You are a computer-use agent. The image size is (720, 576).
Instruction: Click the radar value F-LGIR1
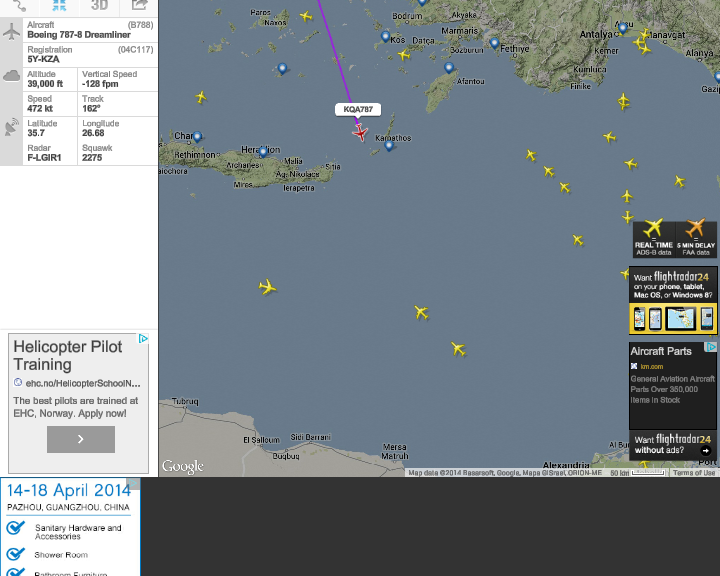pyautogui.click(x=44, y=158)
